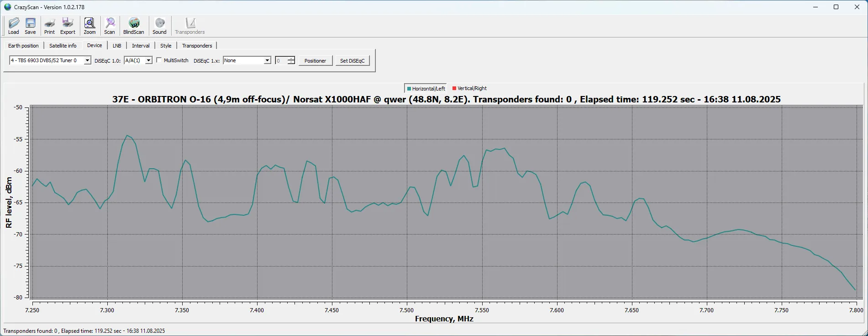Image resolution: width=868 pixels, height=336 pixels.
Task: Toggle Horizontal/Left series in legend
Action: 426,89
